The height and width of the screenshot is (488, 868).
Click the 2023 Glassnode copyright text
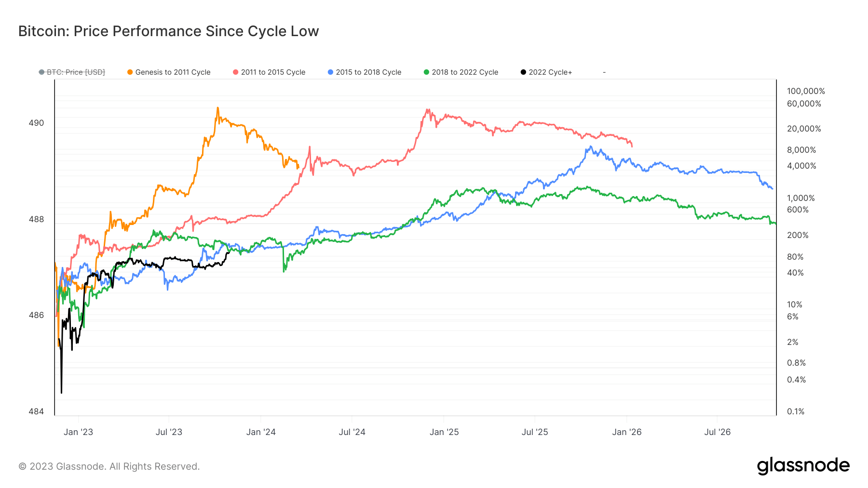[x=109, y=466]
